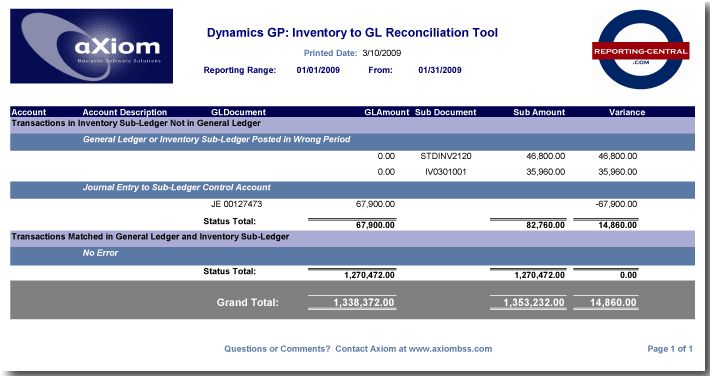Click the Sub Document column header

445,112
